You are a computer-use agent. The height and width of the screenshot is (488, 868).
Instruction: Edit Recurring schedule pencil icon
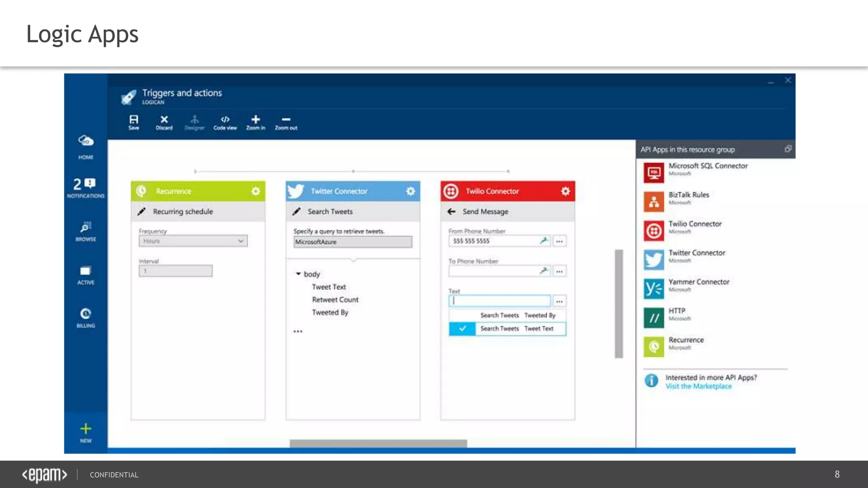[x=142, y=211]
